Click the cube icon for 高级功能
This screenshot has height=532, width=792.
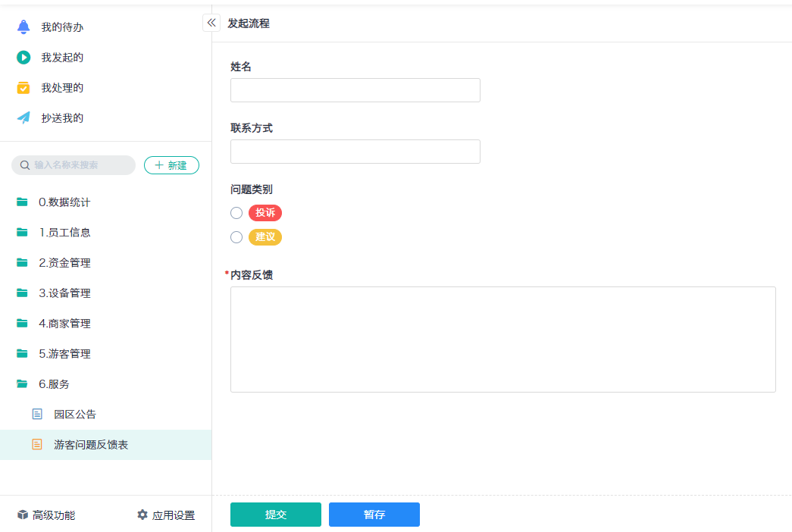23,515
